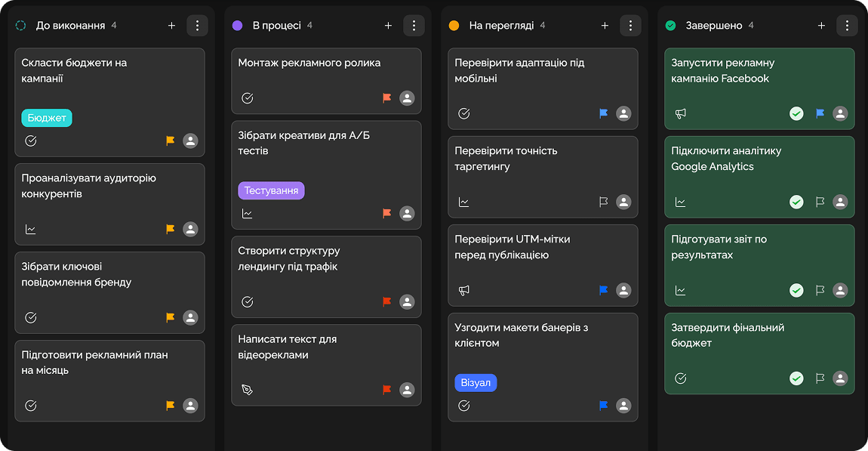Uncheck completed mark on 'Затвердити фінальний бюджет'
The width and height of the screenshot is (868, 451).
click(796, 378)
